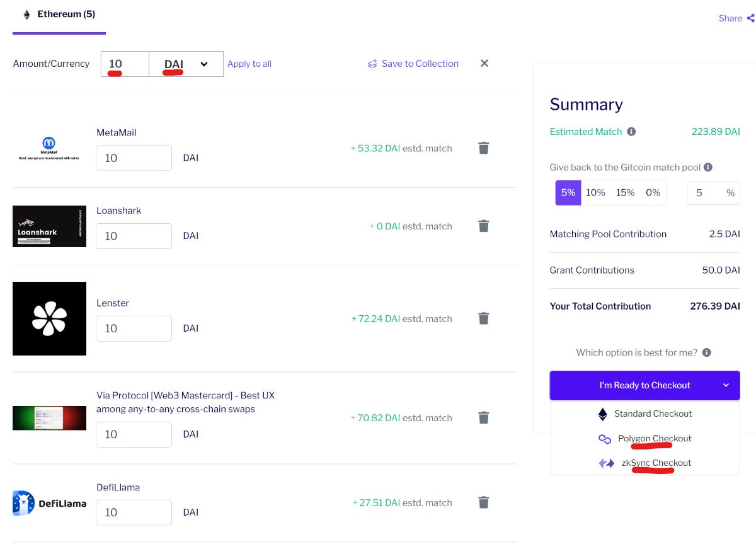Open MetaMail grant thumbnail
This screenshot has width=756, height=551.
[x=49, y=148]
